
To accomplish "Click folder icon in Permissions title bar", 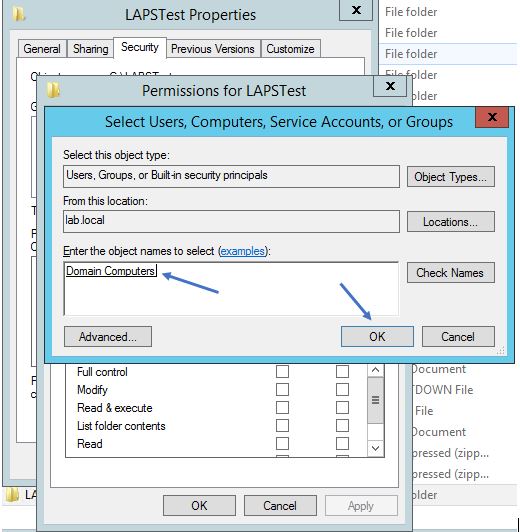I will [53, 90].
